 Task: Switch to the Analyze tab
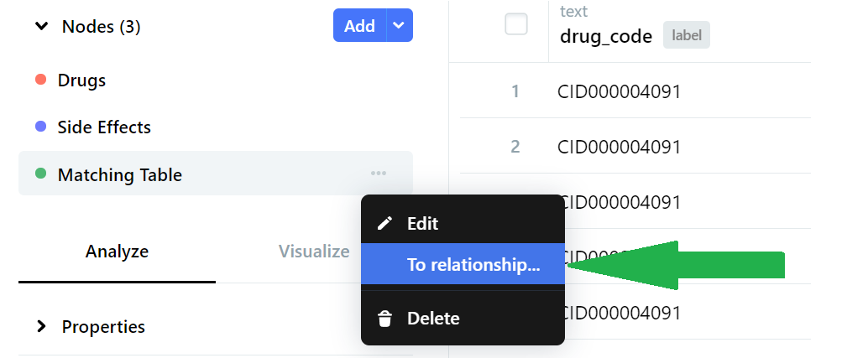point(117,251)
